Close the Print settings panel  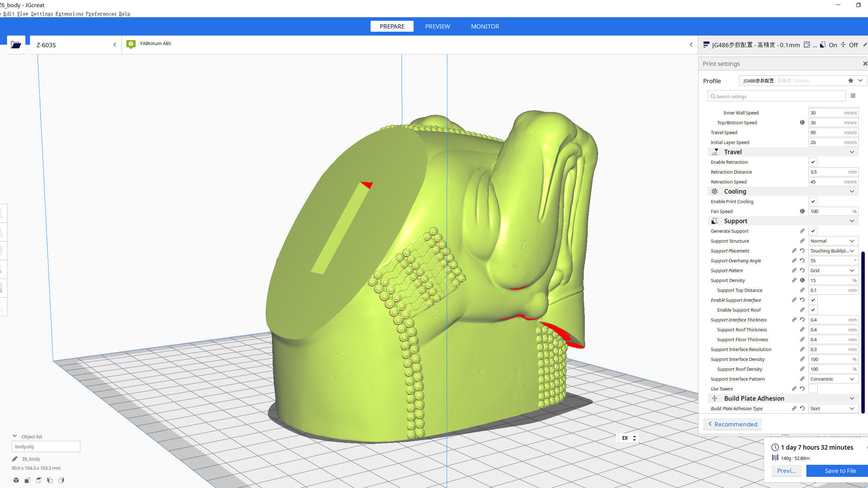click(865, 64)
